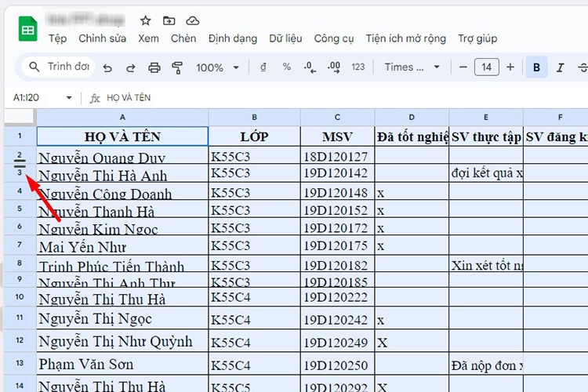Select row 7 header
This screenshot has height=392, width=588.
(20, 245)
